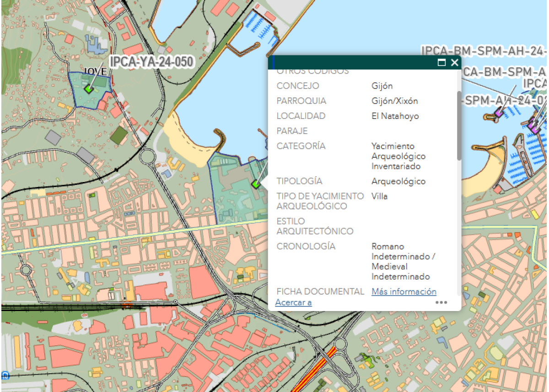Click the "Acercar a" zoom link
The height and width of the screenshot is (392, 549).
(293, 302)
